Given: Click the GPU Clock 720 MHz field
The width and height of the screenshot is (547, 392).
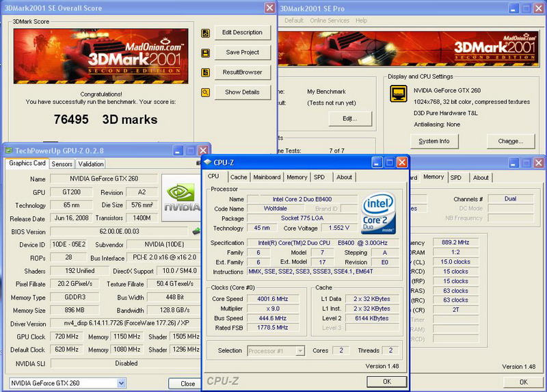Looking at the screenshot, I should pos(66,337).
